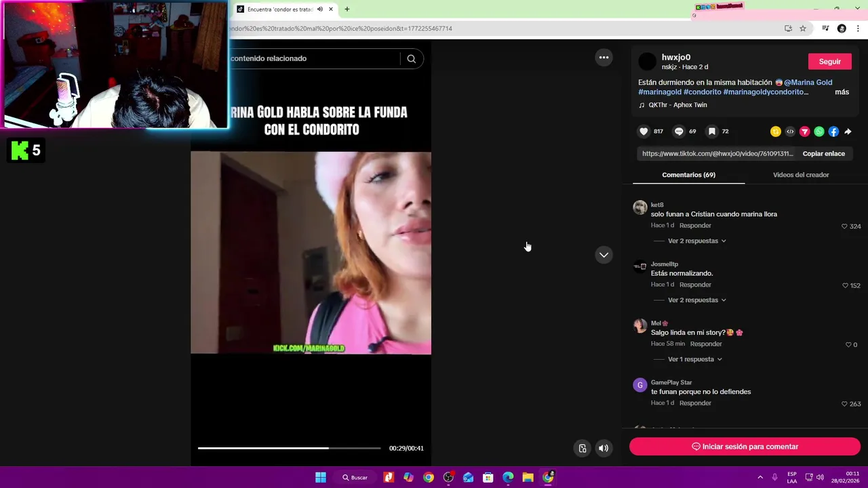Bookmark this page with the star icon

click(803, 28)
